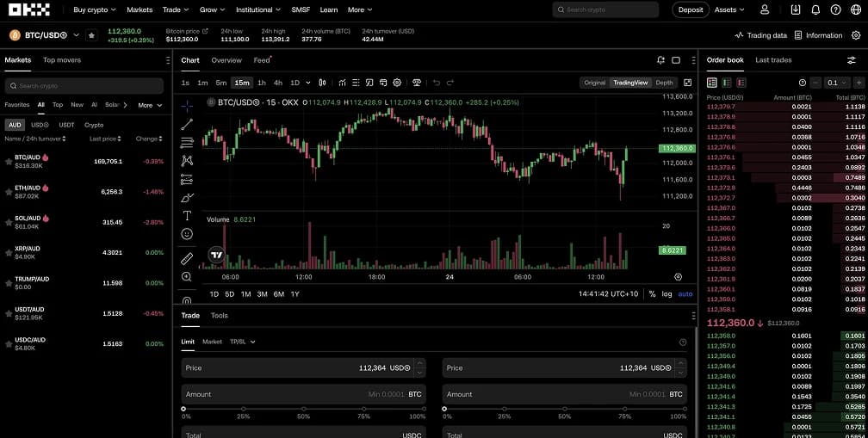
Task: Toggle log scale on chart
Action: click(x=666, y=294)
